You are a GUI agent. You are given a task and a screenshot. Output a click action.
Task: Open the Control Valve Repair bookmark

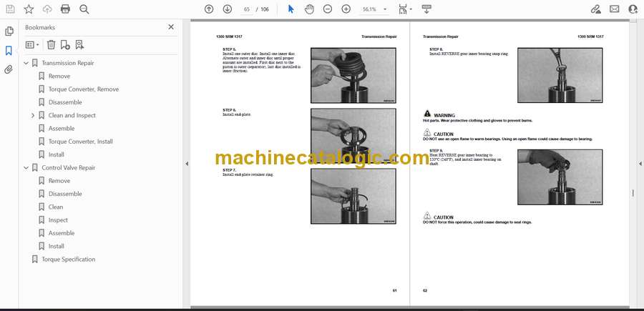[x=68, y=168]
